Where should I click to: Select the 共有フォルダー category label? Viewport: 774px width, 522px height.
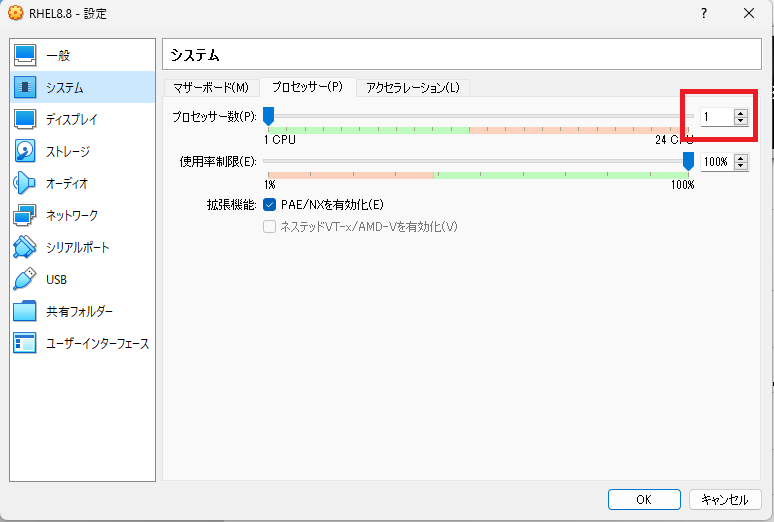[x=79, y=312]
